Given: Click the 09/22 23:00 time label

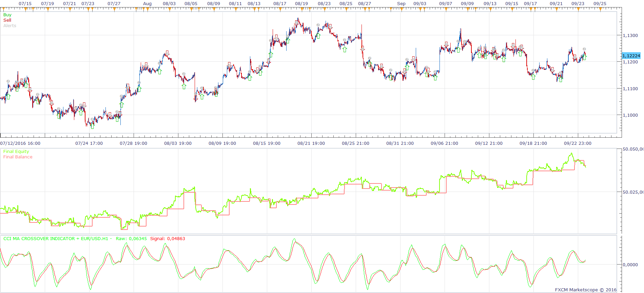Looking at the screenshot, I should pyautogui.click(x=578, y=143).
